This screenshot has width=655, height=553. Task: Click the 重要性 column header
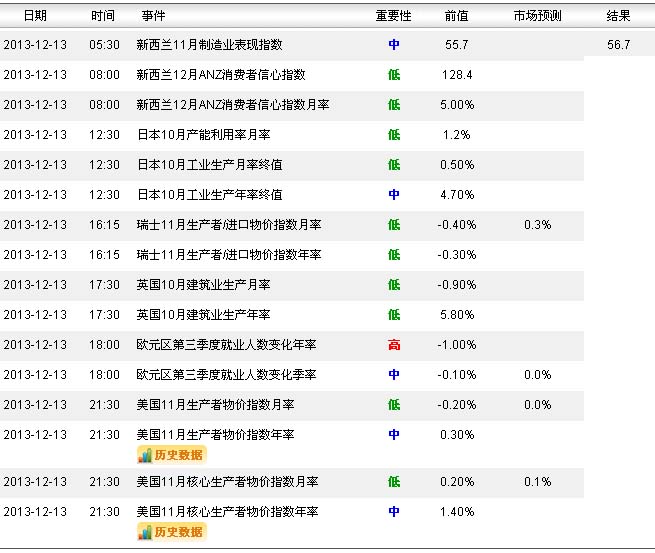click(394, 16)
